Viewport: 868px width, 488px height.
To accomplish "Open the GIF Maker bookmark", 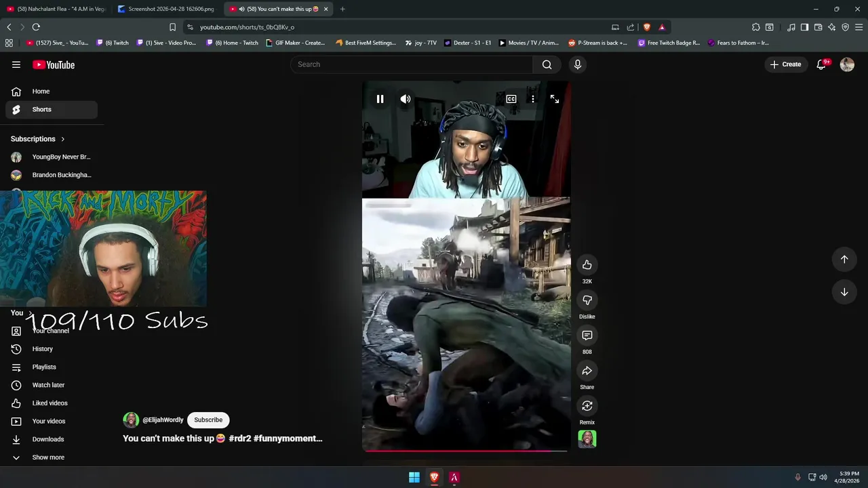I will coord(295,43).
